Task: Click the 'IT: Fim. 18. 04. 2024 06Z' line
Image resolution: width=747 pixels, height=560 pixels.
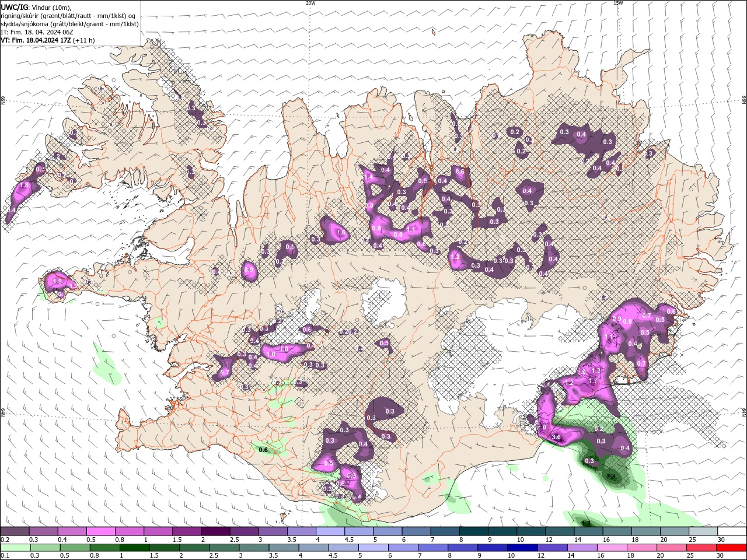Action: tap(37, 32)
